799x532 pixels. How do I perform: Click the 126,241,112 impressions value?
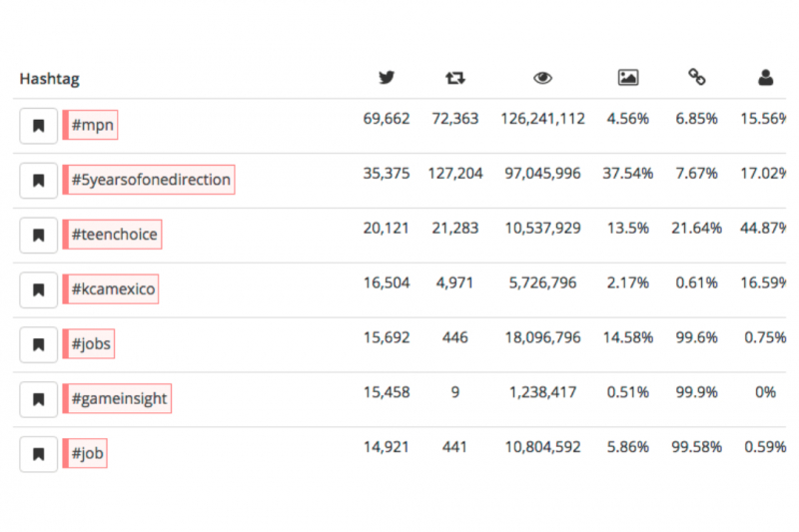point(542,119)
